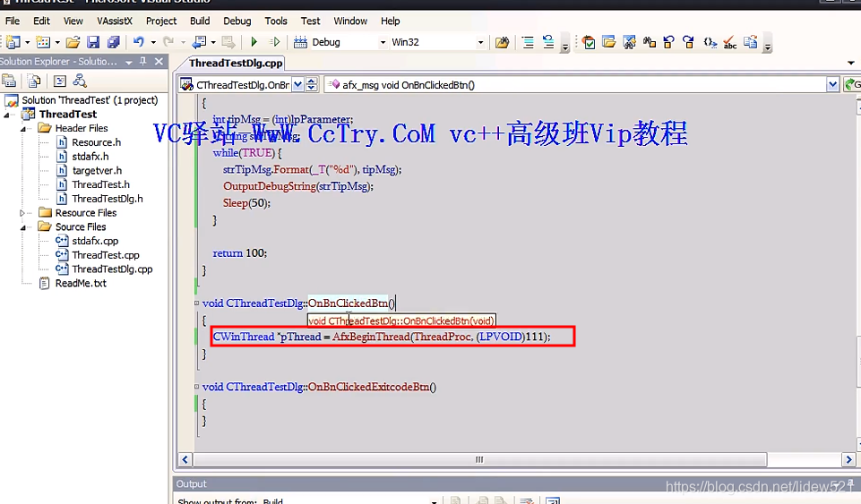Image resolution: width=861 pixels, height=504 pixels.
Task: Click the braces list methods icon
Action: click(710, 42)
